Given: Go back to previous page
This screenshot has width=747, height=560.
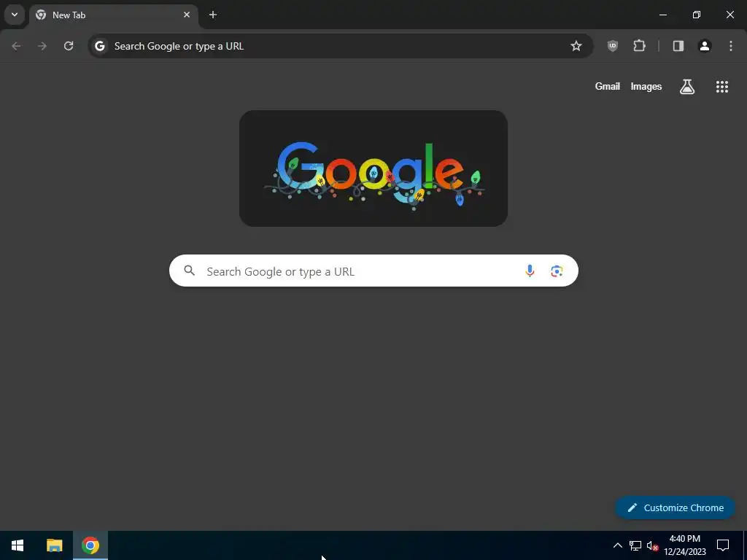Looking at the screenshot, I should point(16,46).
